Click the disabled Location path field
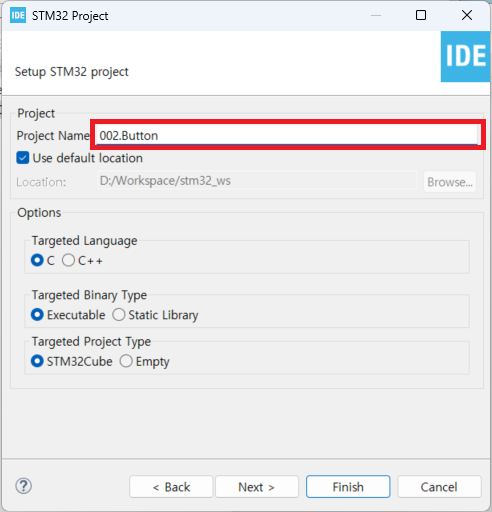492x512 pixels. 257,181
